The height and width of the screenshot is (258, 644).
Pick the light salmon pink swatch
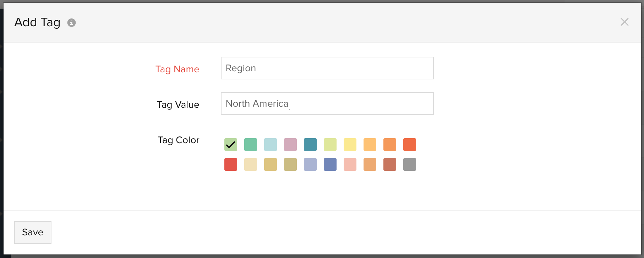[350, 164]
